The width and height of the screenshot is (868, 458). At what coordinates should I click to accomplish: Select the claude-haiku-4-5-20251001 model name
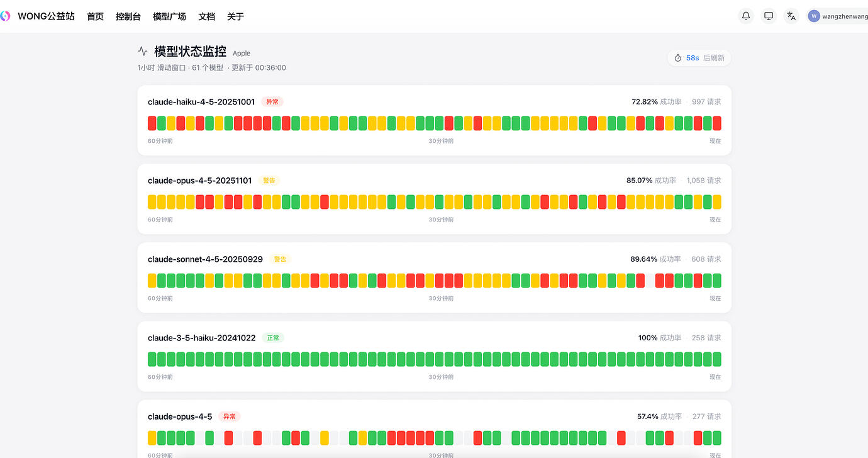click(x=201, y=102)
